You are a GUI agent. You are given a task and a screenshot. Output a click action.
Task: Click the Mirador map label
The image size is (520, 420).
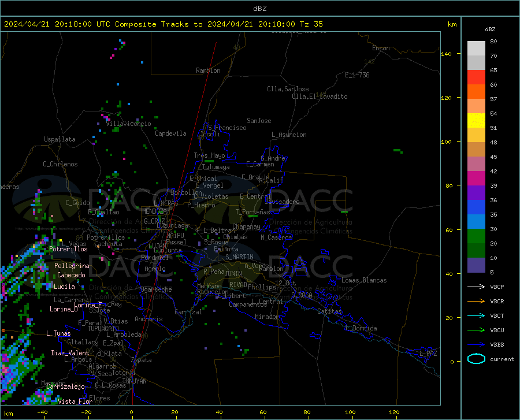point(266,317)
